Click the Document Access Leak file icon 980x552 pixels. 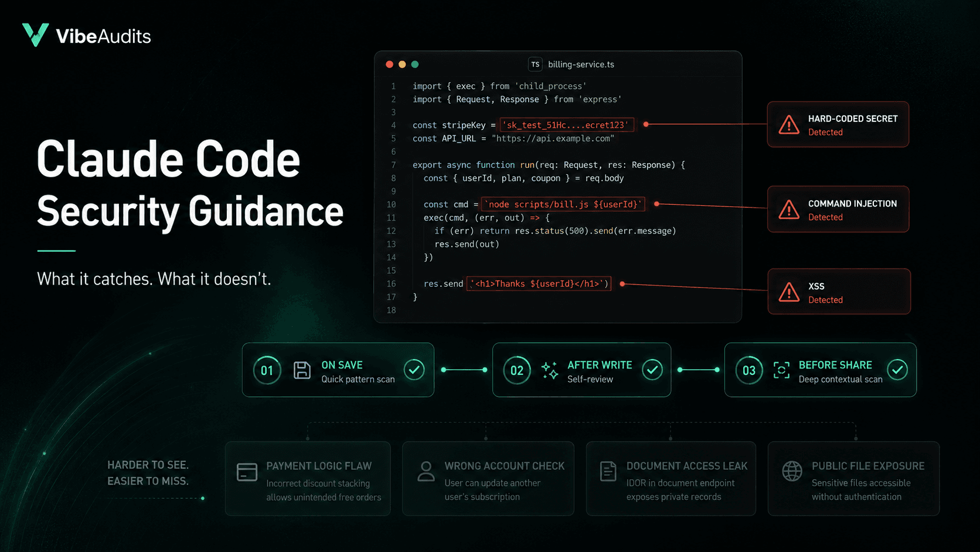point(608,471)
